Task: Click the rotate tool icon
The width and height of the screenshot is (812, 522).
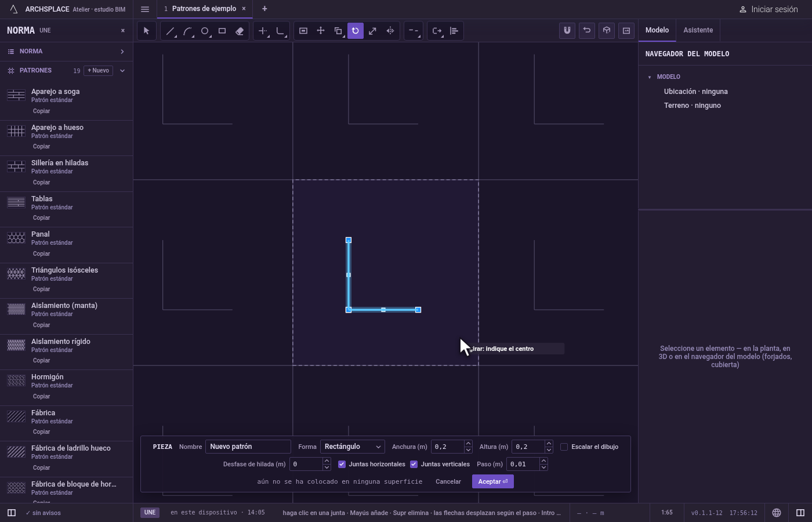Action: point(356,31)
